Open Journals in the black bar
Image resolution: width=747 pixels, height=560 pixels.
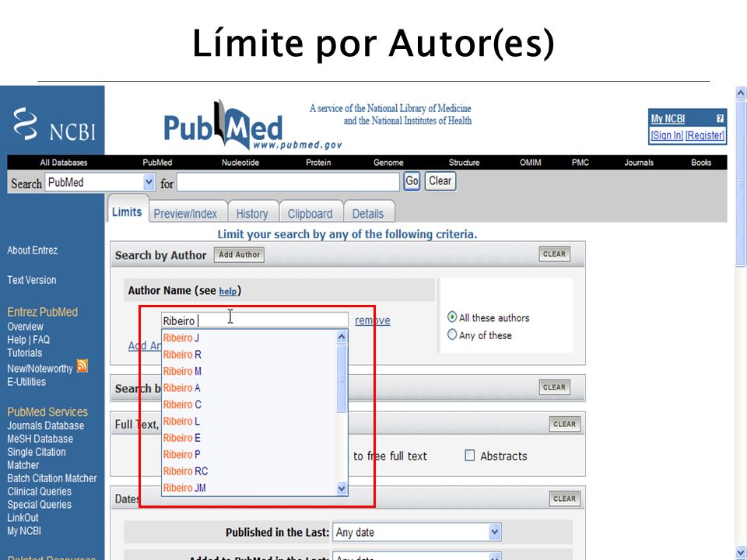tap(639, 163)
